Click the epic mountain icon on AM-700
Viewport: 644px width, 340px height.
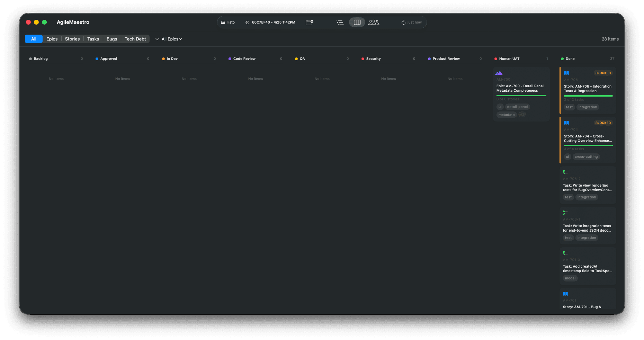[499, 73]
